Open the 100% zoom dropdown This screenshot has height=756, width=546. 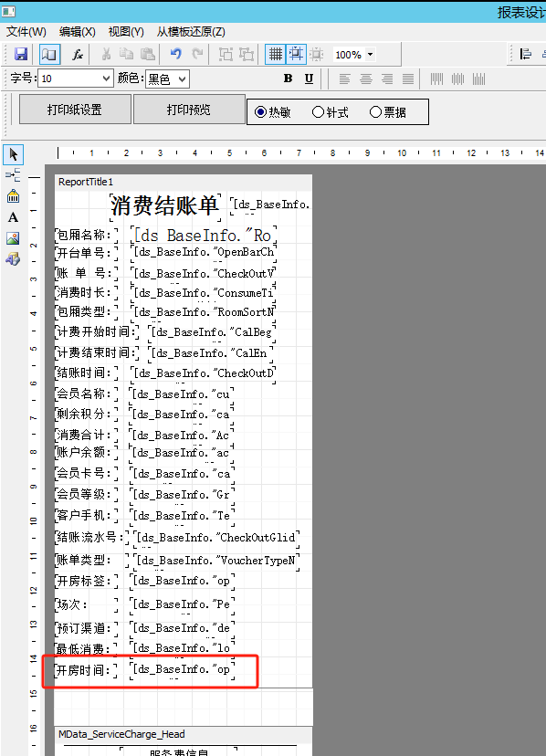click(354, 55)
